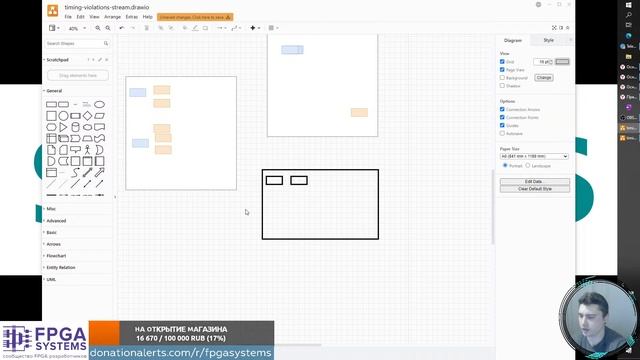The width and height of the screenshot is (640, 360).
Task: Click the fullscreen icon in toolbar
Action: (554, 28)
